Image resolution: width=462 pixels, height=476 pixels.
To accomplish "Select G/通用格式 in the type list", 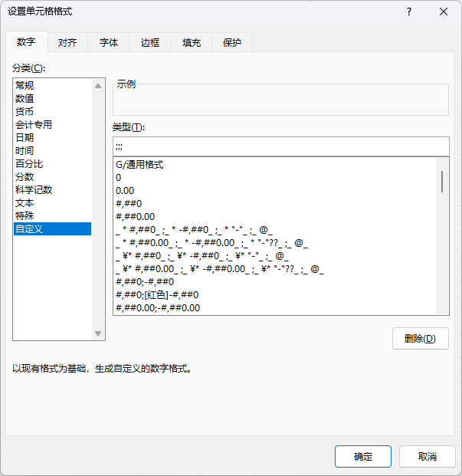I will pyautogui.click(x=139, y=165).
